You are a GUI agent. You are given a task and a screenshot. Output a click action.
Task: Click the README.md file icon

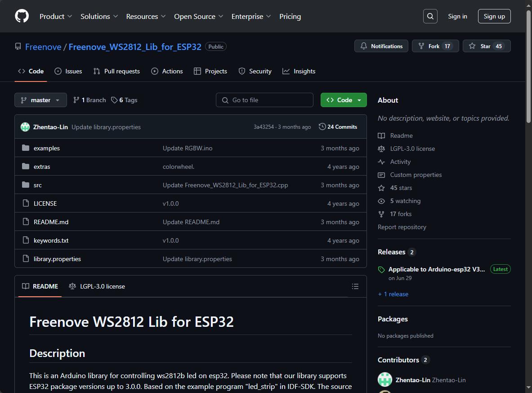point(26,221)
